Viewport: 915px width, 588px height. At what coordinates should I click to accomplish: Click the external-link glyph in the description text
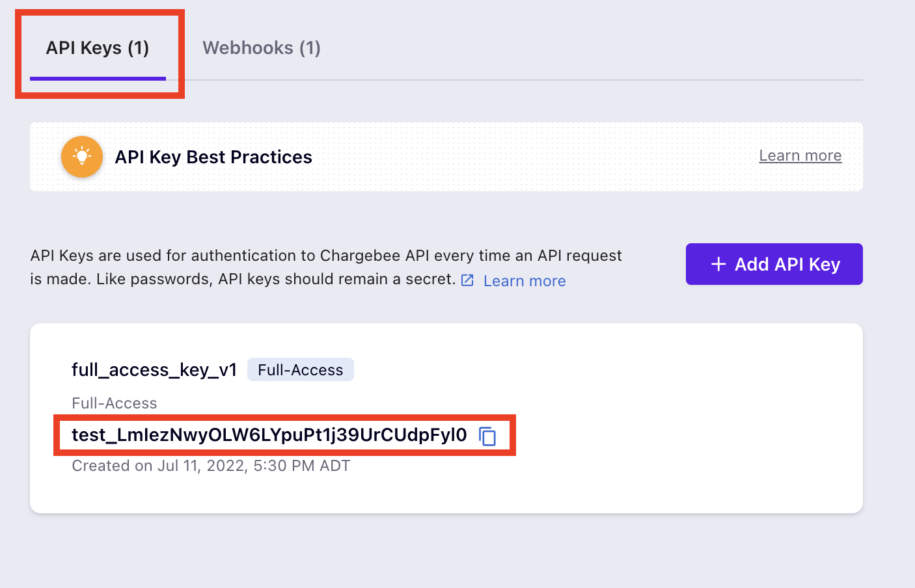point(467,280)
